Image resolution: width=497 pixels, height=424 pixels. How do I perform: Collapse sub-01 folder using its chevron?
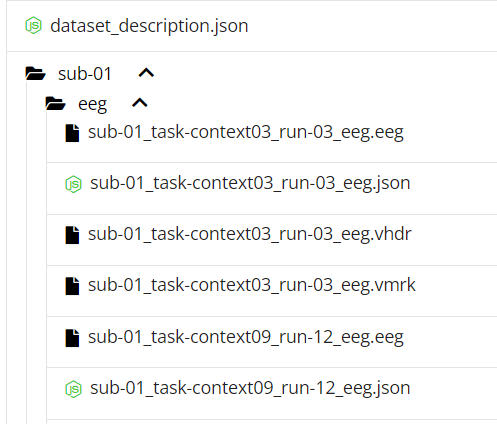click(x=146, y=73)
